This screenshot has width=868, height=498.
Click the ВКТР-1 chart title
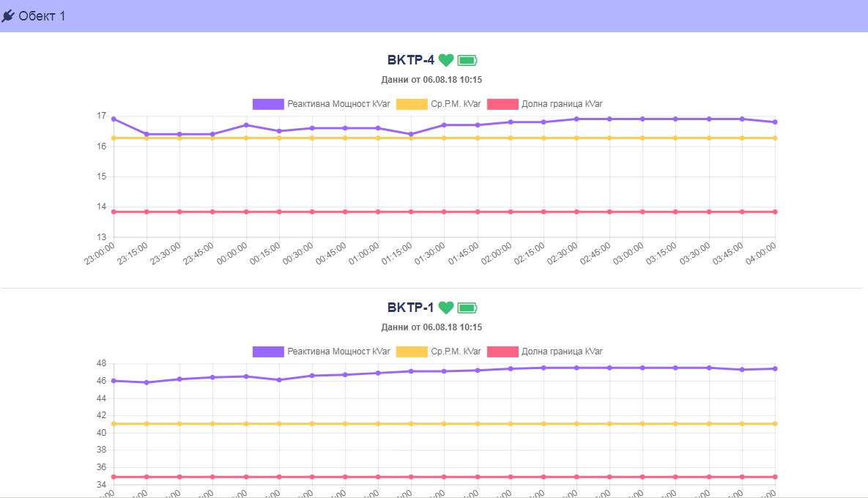coord(411,307)
